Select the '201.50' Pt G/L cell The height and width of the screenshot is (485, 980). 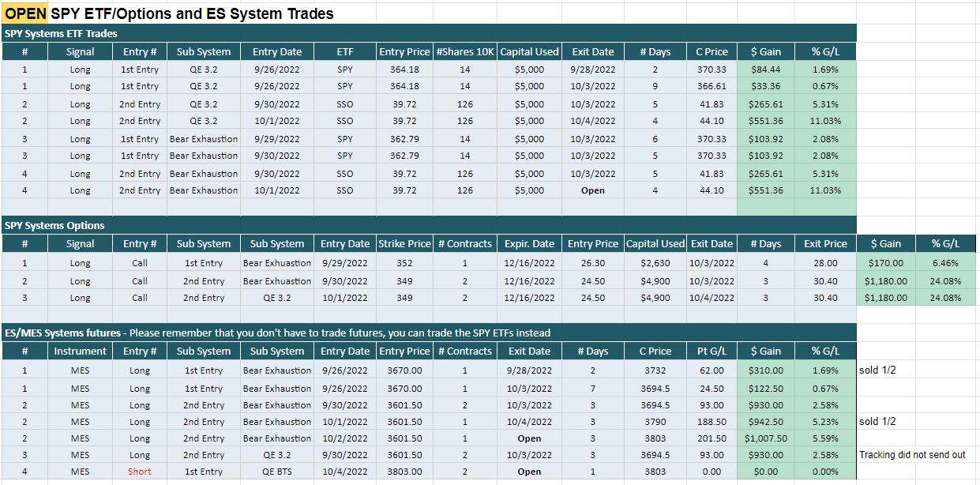click(712, 438)
